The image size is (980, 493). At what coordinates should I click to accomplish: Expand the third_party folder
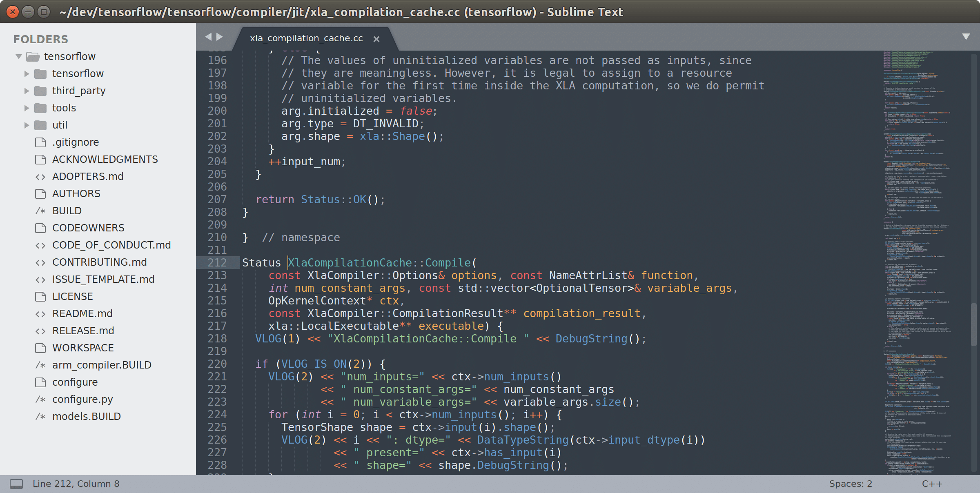pyautogui.click(x=26, y=91)
